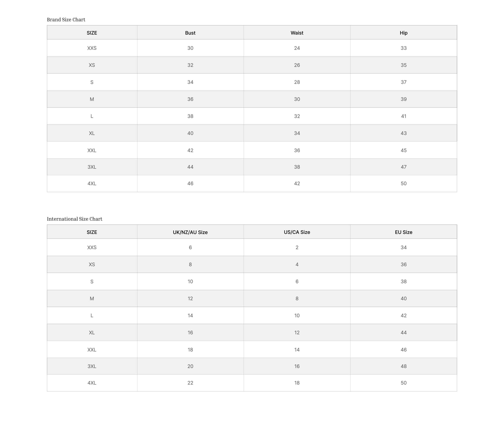Click the 4XL label in the brand chart
The height and width of the screenshot is (428, 504).
point(92,183)
